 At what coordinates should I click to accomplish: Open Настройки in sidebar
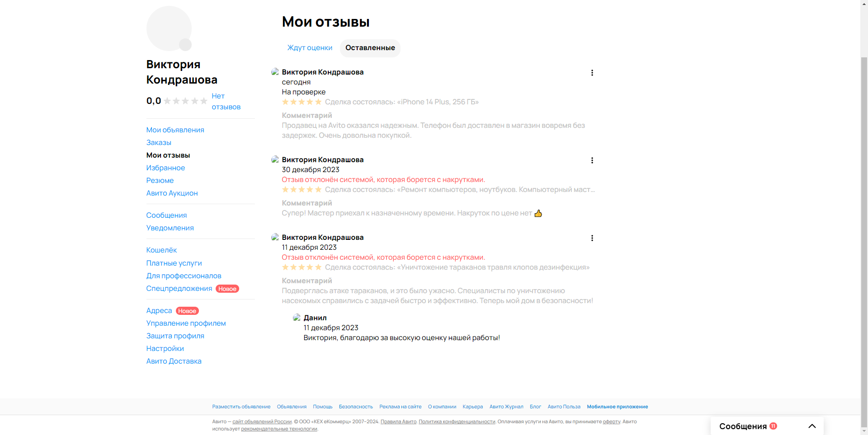165,349
